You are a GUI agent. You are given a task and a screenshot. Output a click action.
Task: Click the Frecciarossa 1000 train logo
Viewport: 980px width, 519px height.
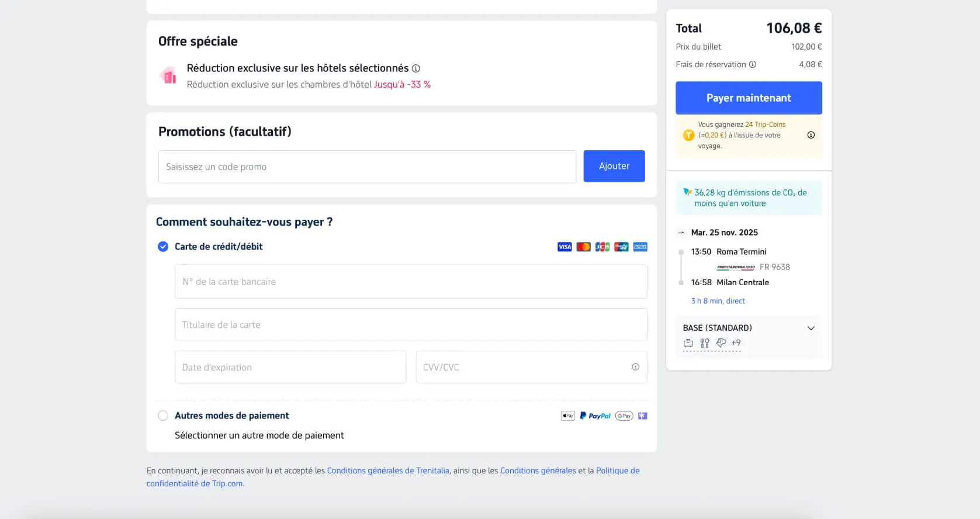[x=736, y=267]
